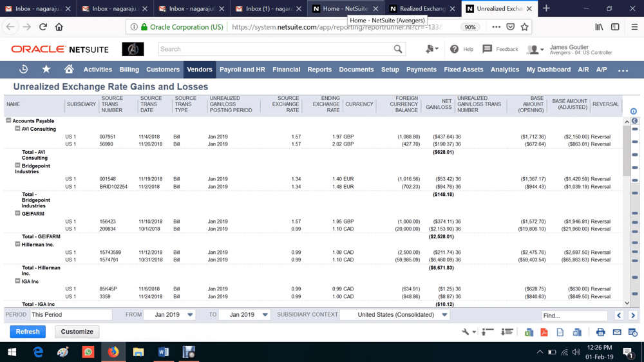Viewport: 644px width, 362px height.
Task: Click the report vertical scrollbar thumb
Action: pyautogui.click(x=627, y=151)
